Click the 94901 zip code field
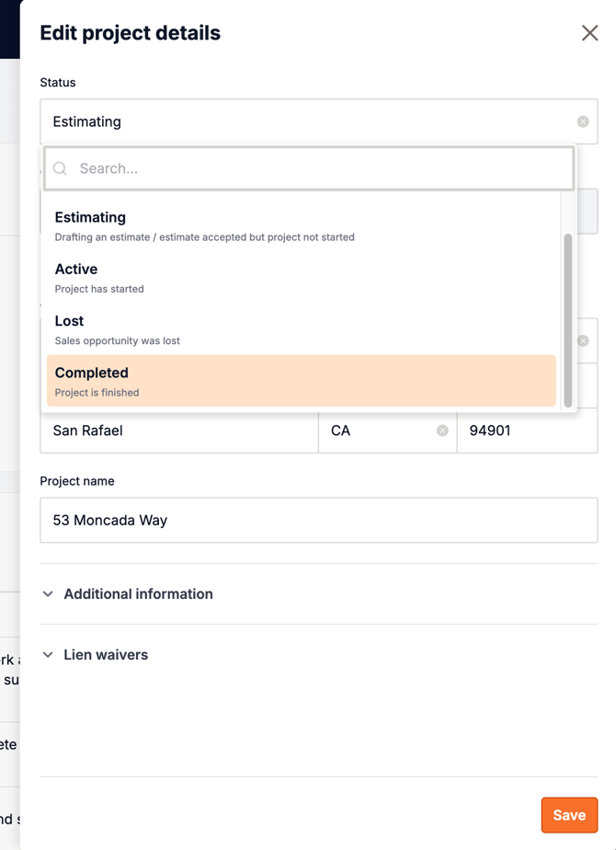This screenshot has width=616, height=850. tap(527, 431)
